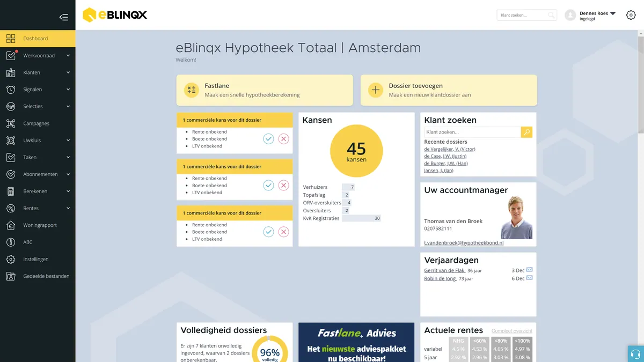
Task: Mail icon beside Robin de Jong
Action: click(530, 278)
